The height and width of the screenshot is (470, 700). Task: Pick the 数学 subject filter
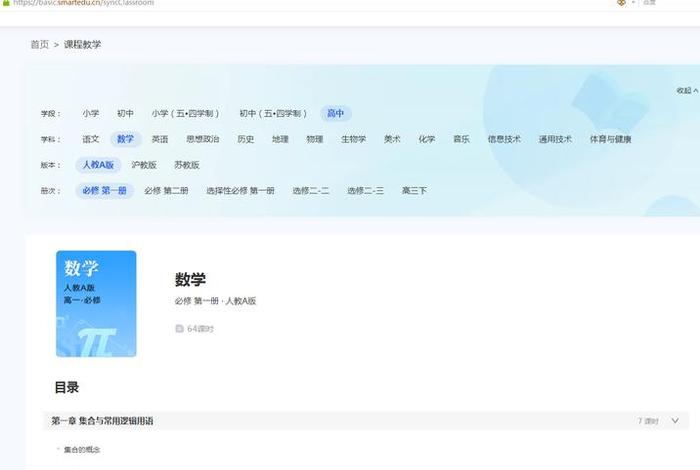[x=125, y=139]
